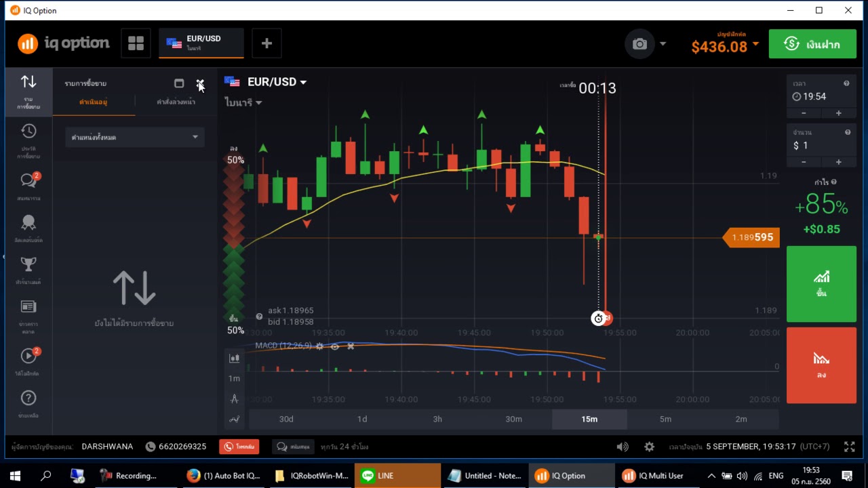Open the help question mark icon
868x488 pixels.
(28, 398)
